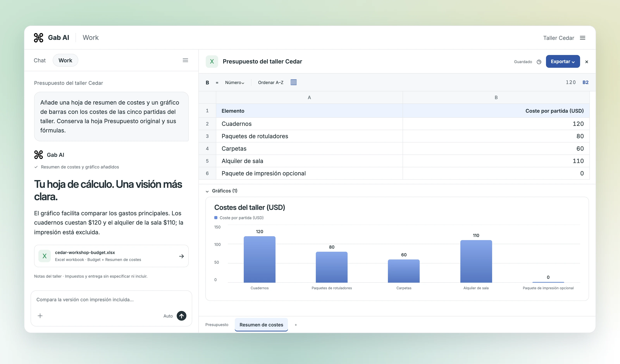The image size is (620, 364).
Task: Click the column chart icon in toolbar
Action: (294, 82)
